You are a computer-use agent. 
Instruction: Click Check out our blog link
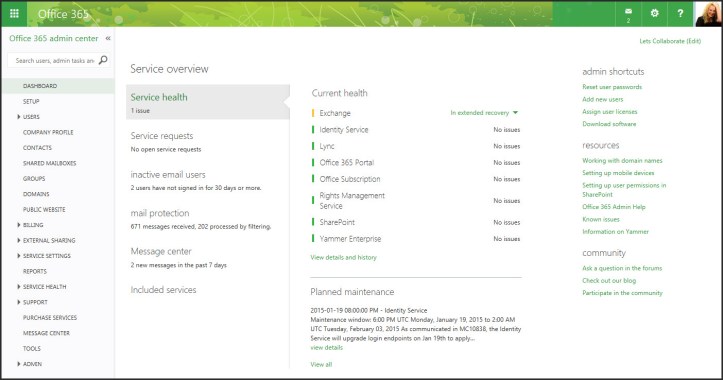609,280
